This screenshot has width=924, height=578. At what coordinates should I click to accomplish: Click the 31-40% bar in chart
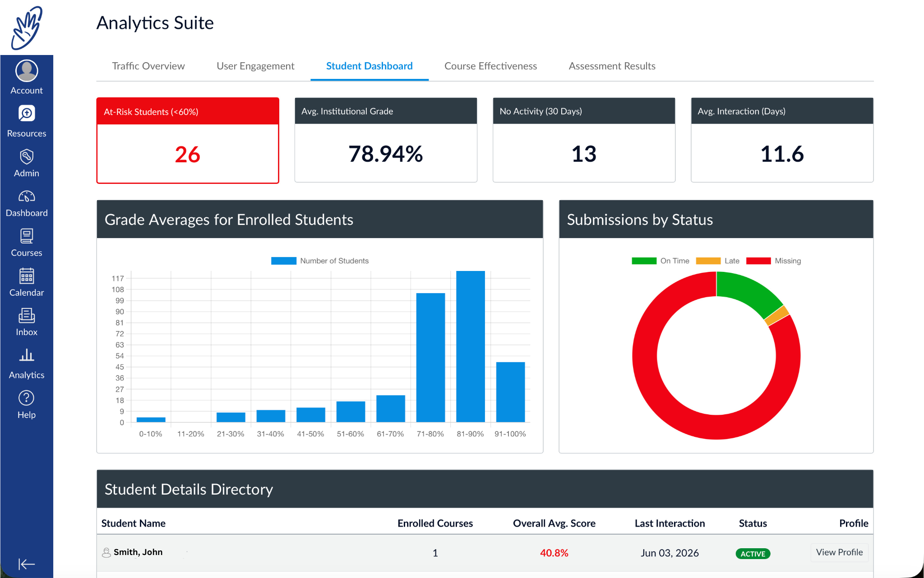(271, 416)
